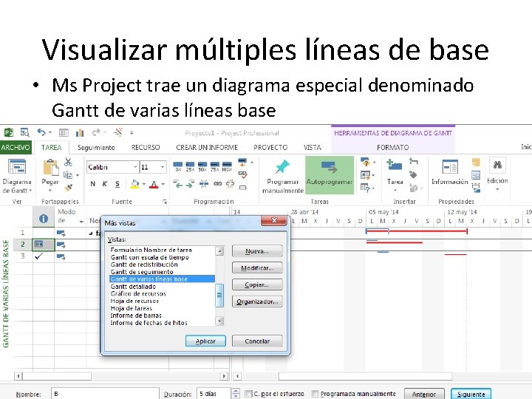Expand the Edición dropdown arrow
The height and width of the screenshot is (399, 532).
(x=498, y=189)
